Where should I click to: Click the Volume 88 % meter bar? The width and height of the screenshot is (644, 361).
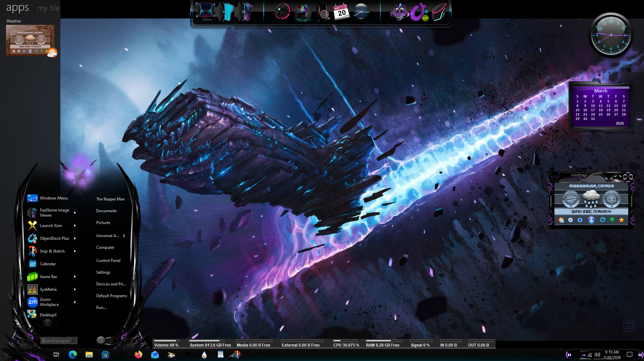point(166,341)
